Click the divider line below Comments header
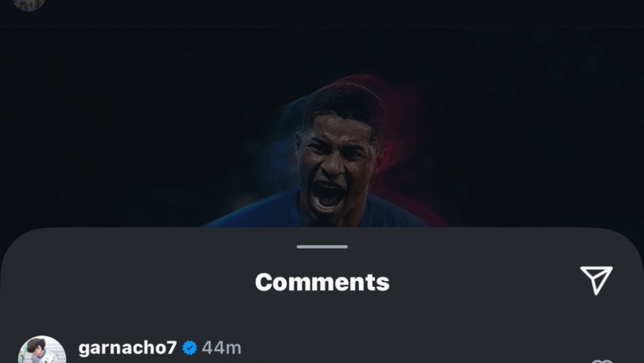This screenshot has height=363, width=644. 322,315
